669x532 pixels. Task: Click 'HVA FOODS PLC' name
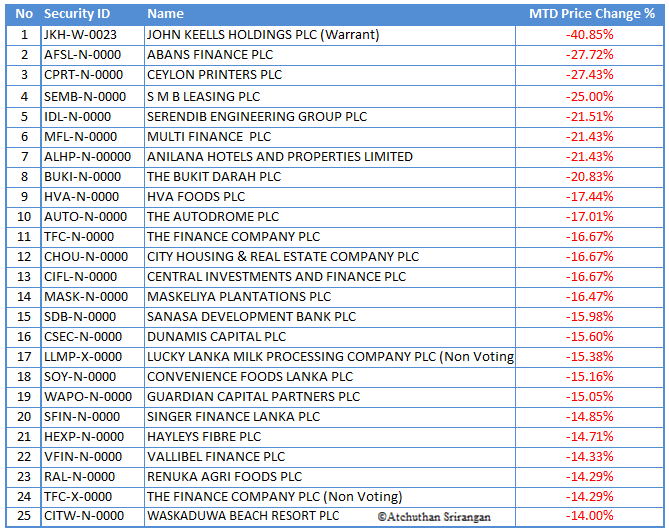[196, 197]
